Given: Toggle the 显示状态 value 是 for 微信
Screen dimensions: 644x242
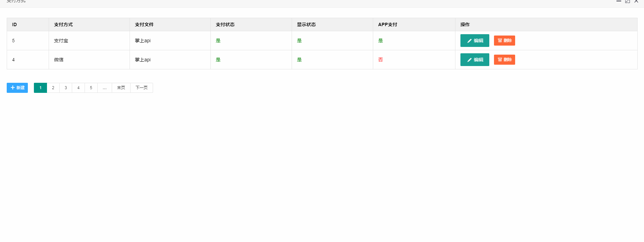Looking at the screenshot, I should pos(299,60).
